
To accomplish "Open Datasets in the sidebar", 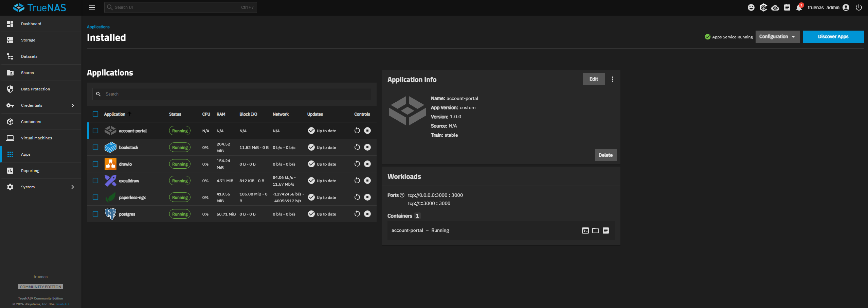I will point(41,56).
